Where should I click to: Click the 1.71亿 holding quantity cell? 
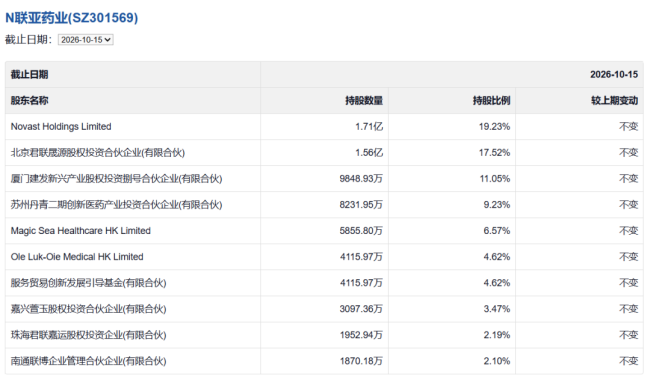point(369,126)
